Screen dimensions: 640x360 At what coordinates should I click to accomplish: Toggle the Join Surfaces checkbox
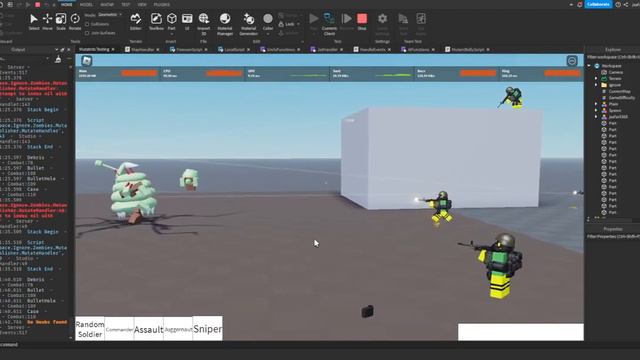pos(87,33)
